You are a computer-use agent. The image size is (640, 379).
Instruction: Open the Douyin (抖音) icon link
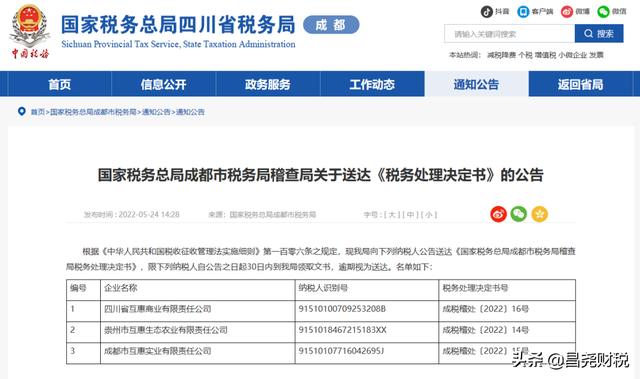(x=487, y=11)
